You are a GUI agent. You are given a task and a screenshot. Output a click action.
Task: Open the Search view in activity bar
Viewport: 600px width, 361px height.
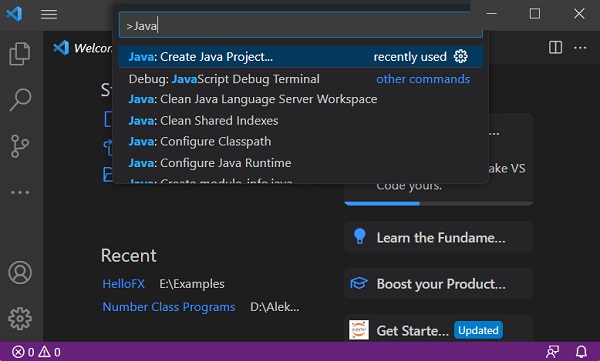coord(20,100)
